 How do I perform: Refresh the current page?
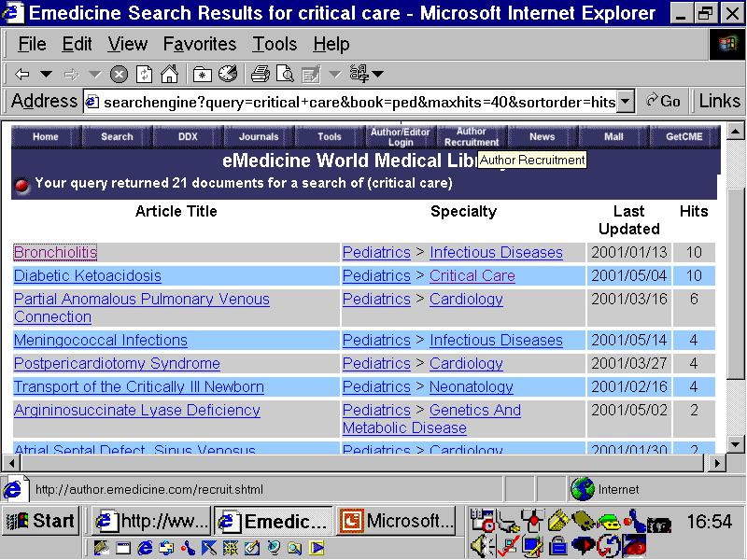tap(144, 75)
